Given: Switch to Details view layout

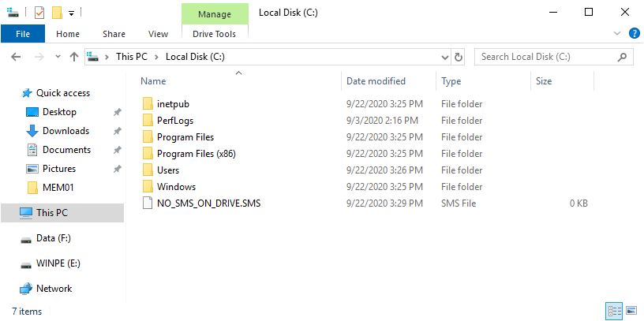Looking at the screenshot, I should tap(614, 311).
